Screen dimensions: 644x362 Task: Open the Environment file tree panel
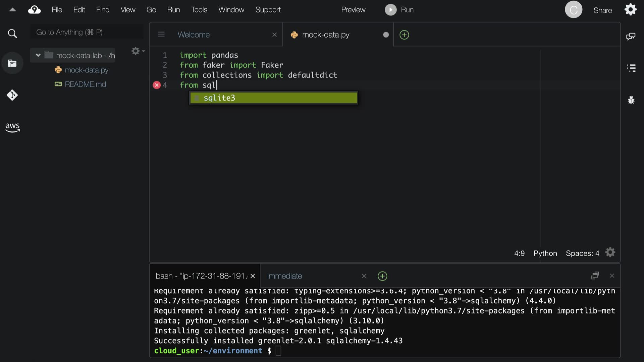click(12, 63)
